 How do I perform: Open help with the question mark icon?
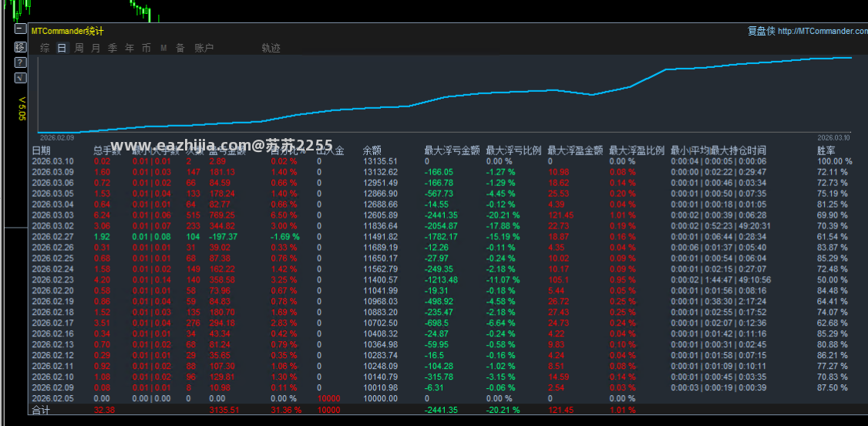click(20, 62)
